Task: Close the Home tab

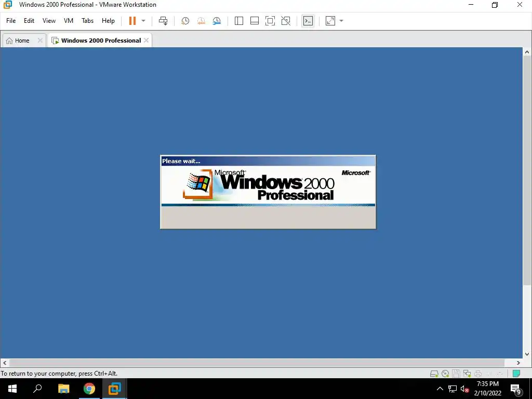Action: coord(40,41)
